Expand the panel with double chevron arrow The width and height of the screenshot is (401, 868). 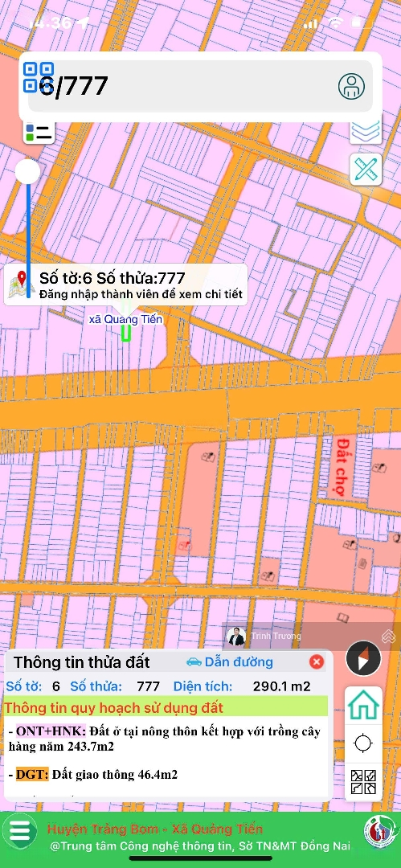click(x=388, y=636)
